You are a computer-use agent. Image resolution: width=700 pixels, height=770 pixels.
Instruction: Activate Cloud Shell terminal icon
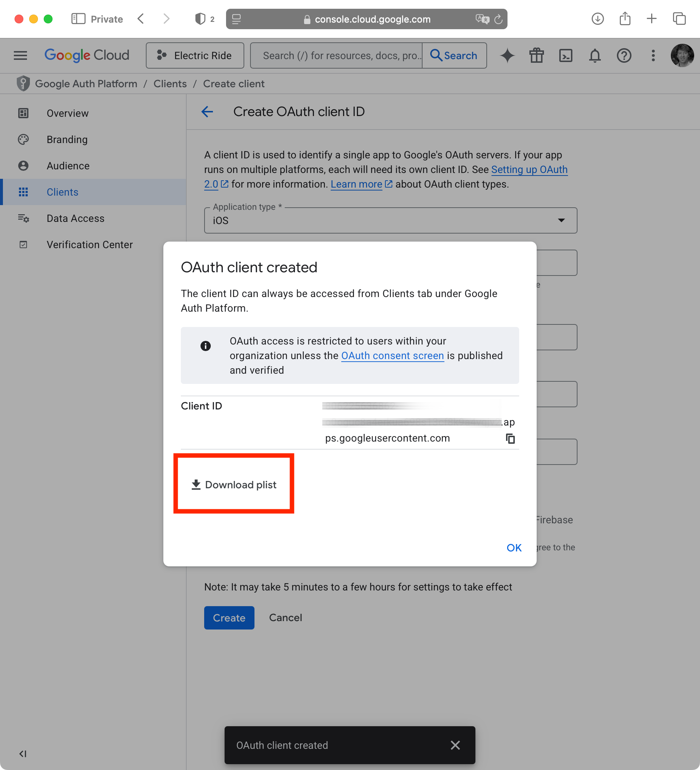click(x=565, y=56)
